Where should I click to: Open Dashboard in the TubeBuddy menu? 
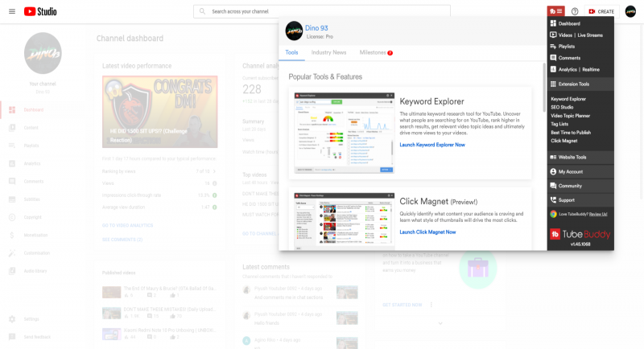pyautogui.click(x=569, y=23)
